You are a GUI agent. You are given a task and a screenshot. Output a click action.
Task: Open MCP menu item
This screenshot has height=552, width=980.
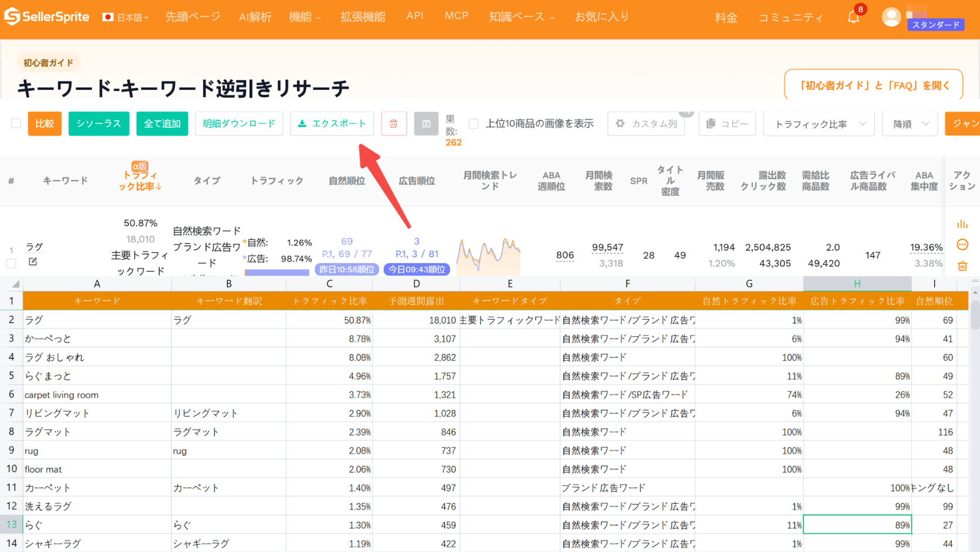pos(457,16)
